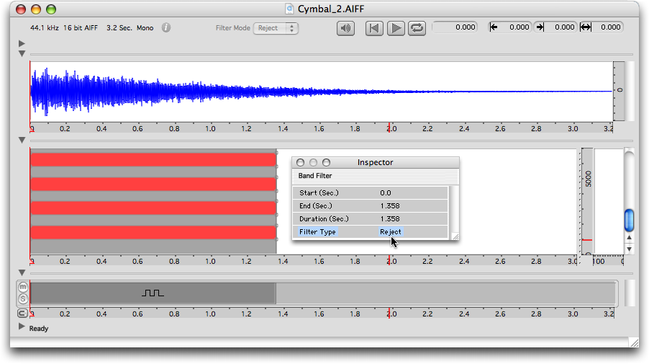Click the file info (i) icon

(x=166, y=28)
